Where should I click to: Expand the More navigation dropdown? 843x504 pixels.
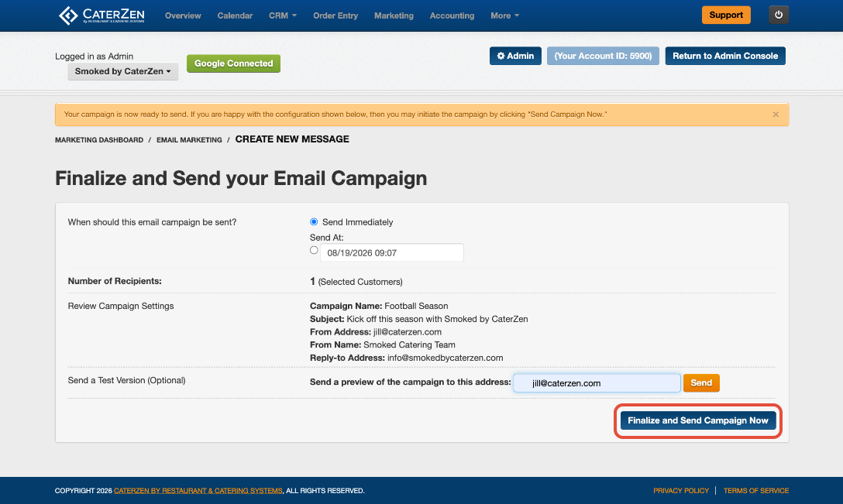[505, 15]
